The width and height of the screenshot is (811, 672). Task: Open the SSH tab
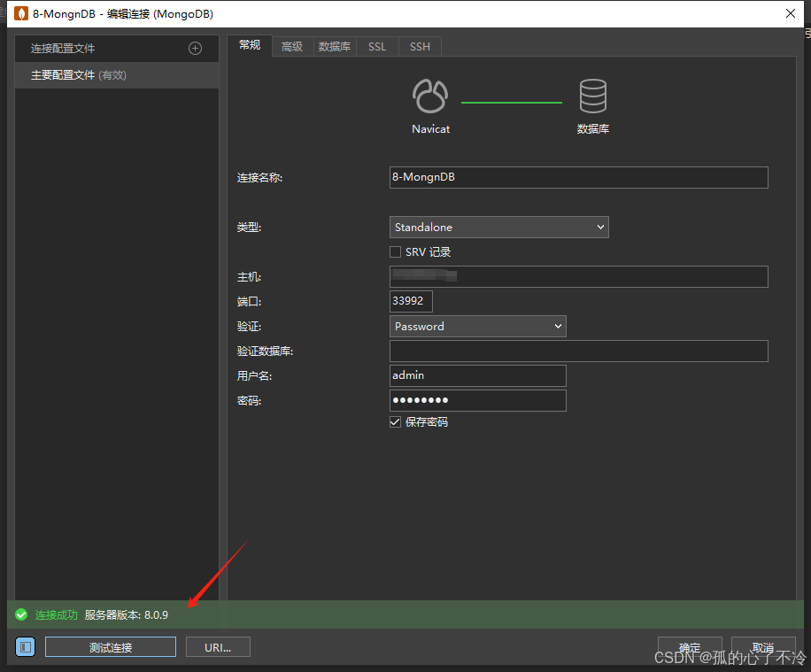420,47
